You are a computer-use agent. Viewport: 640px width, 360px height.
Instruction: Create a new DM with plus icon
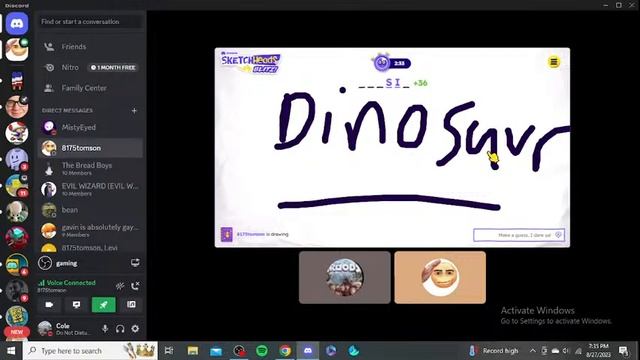tap(134, 111)
